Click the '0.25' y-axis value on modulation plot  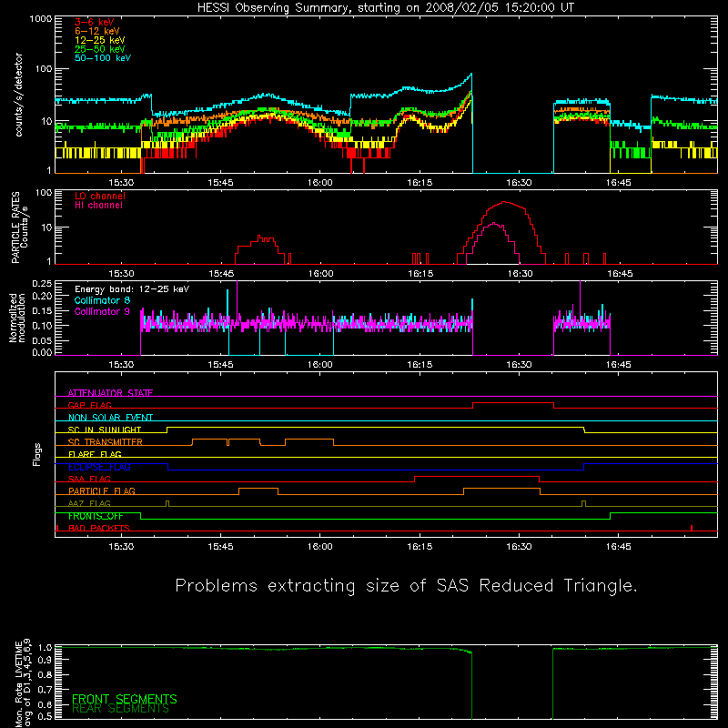pos(42,283)
